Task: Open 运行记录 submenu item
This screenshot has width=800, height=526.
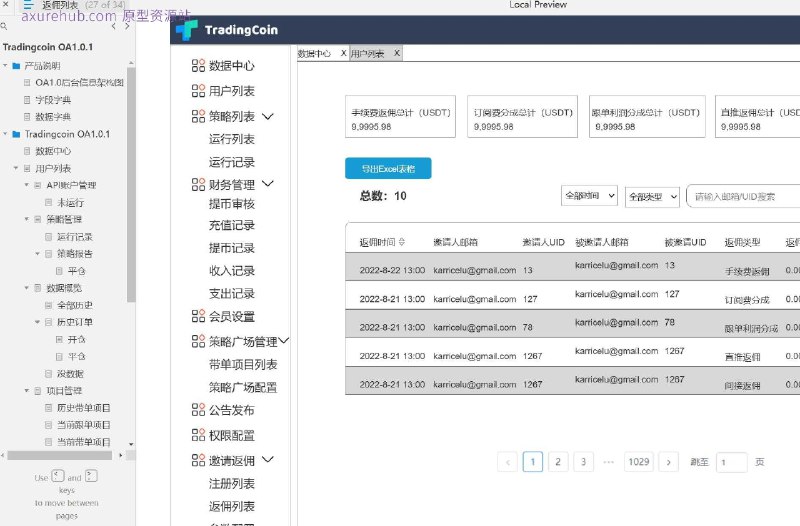Action: tap(232, 162)
